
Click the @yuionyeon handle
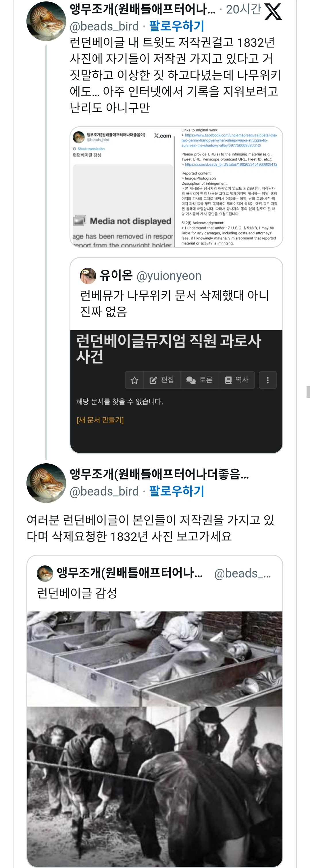point(169,276)
